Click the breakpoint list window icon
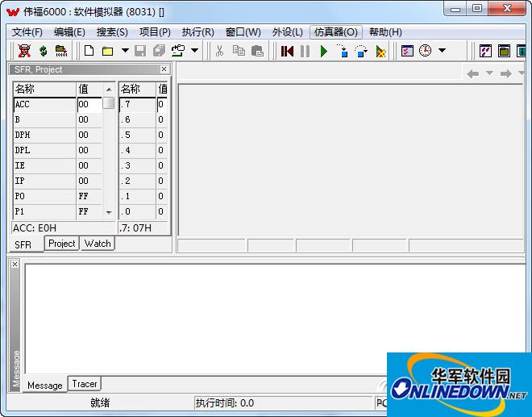Screen dimensions: 532x417 [407, 51]
